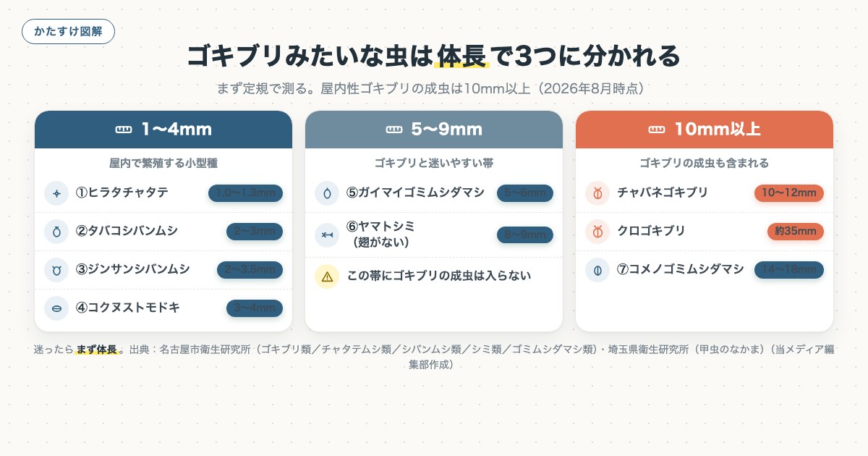Click the ③ジンサンシバンムシ label
Viewport: 868px width, 456px height.
(x=133, y=270)
